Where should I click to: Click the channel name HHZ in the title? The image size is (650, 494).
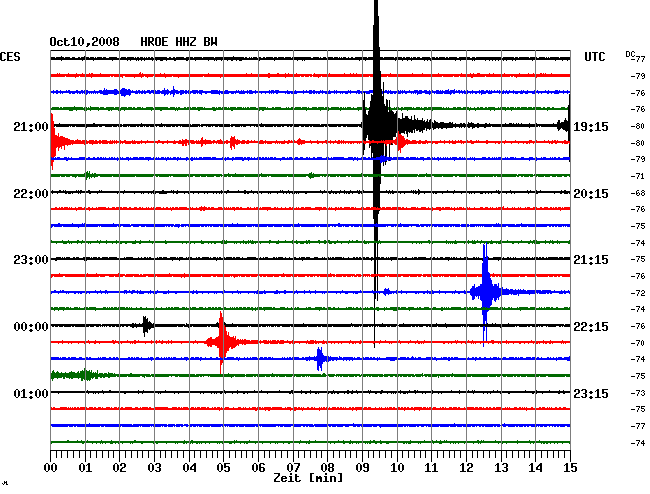coord(186,42)
